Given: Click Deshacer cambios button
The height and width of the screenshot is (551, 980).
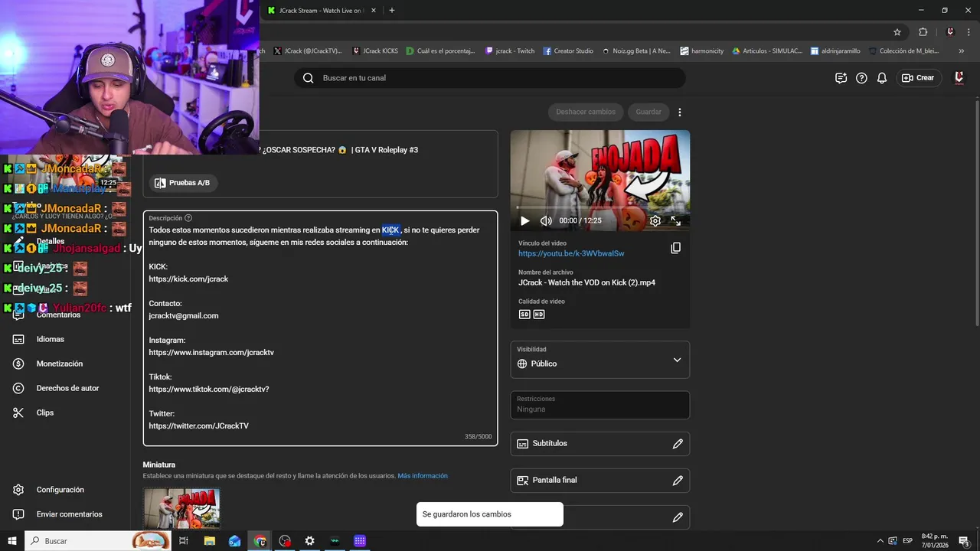Looking at the screenshot, I should (586, 112).
